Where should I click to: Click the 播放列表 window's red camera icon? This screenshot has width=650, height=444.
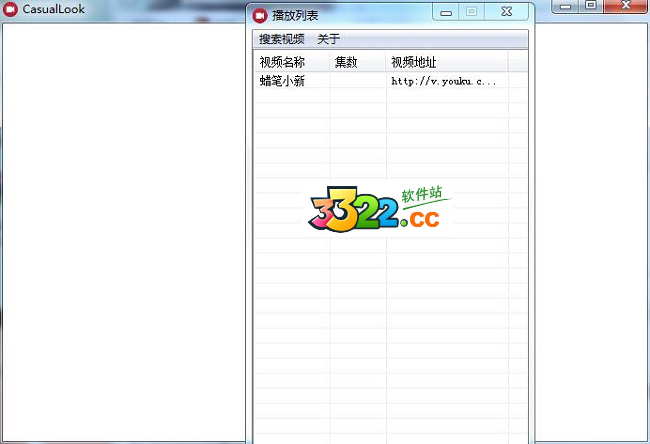260,16
